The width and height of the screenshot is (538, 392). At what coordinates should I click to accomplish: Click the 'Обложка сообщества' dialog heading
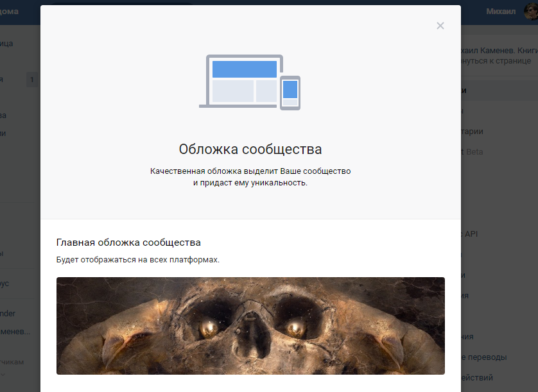[250, 149]
